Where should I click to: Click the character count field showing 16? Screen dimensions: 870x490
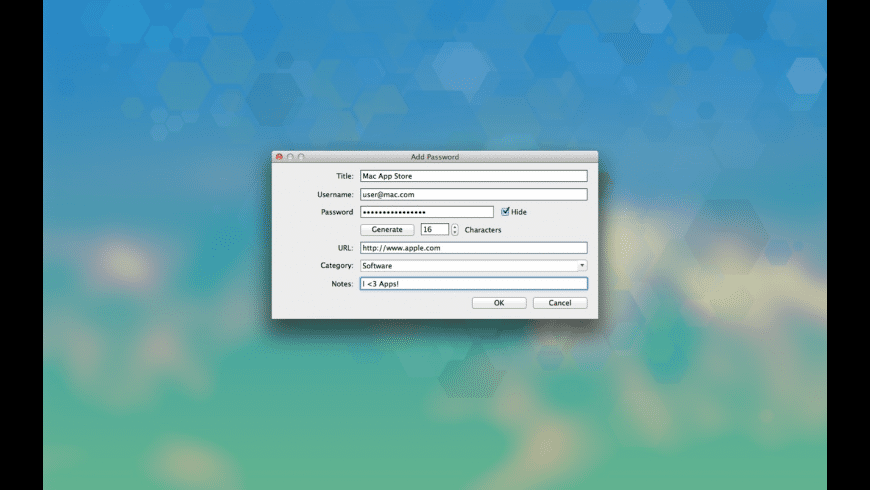tap(434, 229)
